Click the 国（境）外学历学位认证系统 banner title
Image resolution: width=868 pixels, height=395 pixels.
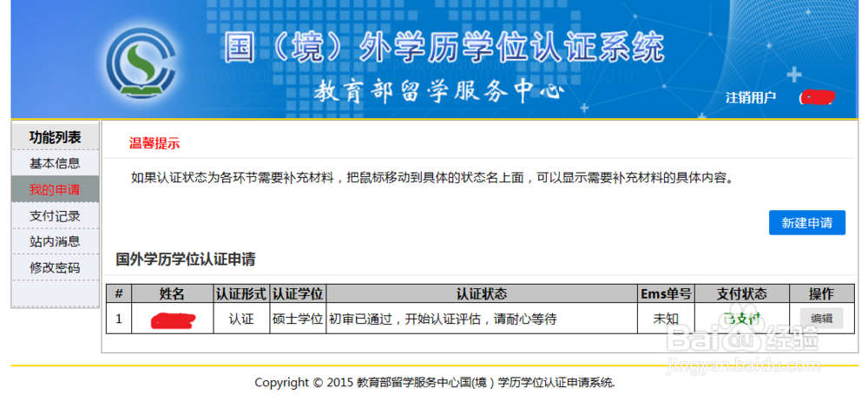pyautogui.click(x=444, y=48)
